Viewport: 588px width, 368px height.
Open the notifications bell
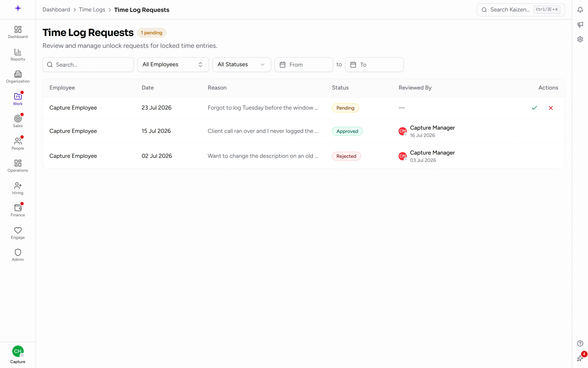[x=580, y=10]
